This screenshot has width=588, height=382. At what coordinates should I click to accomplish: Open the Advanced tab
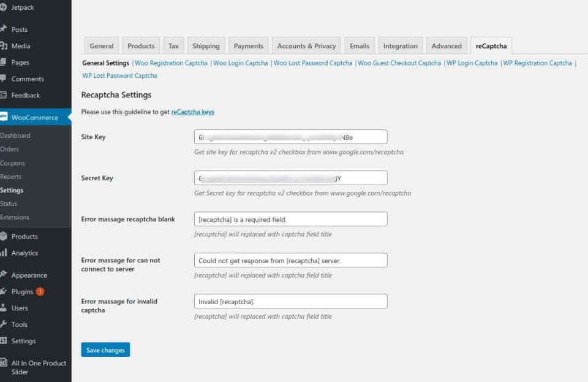(x=447, y=46)
